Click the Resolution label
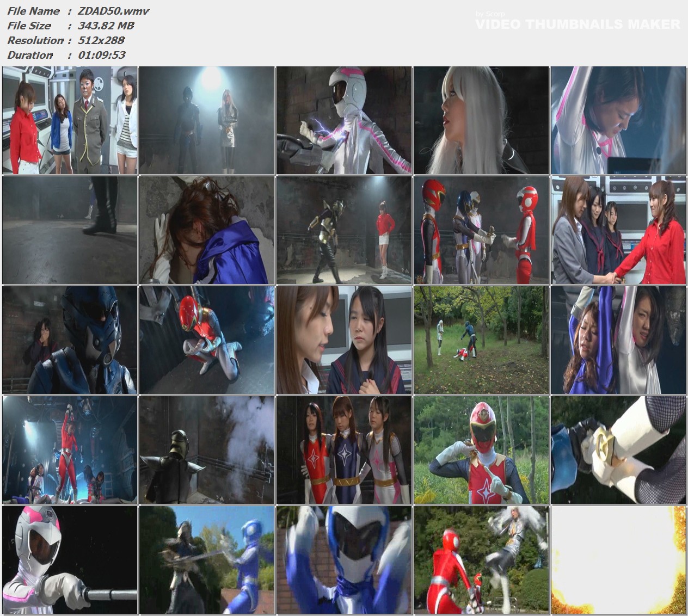688x616 pixels. tap(35, 40)
